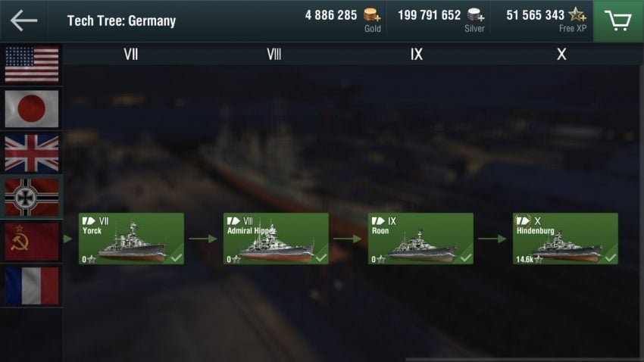Select the German flag nation
The height and width of the screenshot is (362, 644).
pyautogui.click(x=32, y=198)
